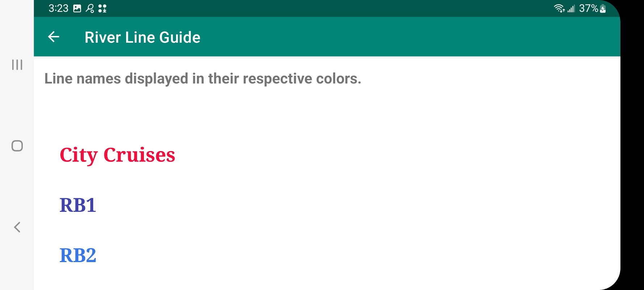Tap the four-dots notification icon

click(x=103, y=8)
